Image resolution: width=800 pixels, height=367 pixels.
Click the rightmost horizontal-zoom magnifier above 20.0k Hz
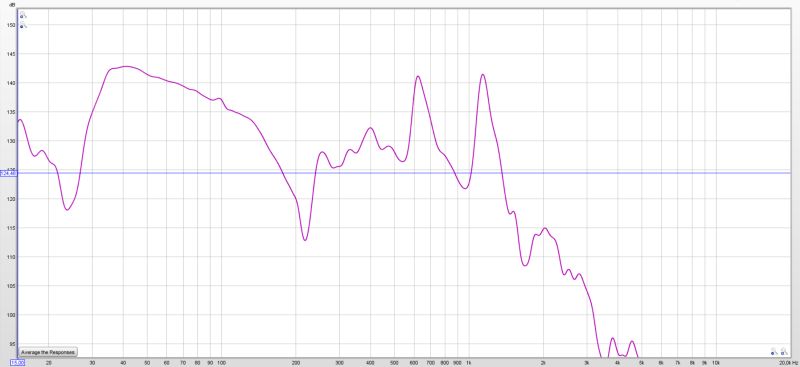[784, 352]
